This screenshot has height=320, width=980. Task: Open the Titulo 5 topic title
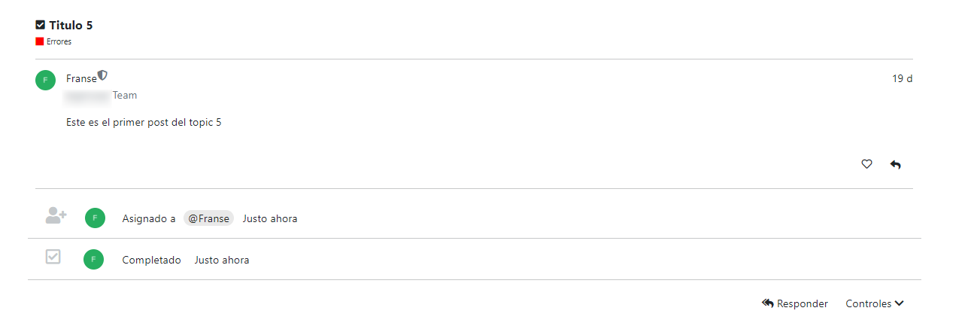(71, 25)
